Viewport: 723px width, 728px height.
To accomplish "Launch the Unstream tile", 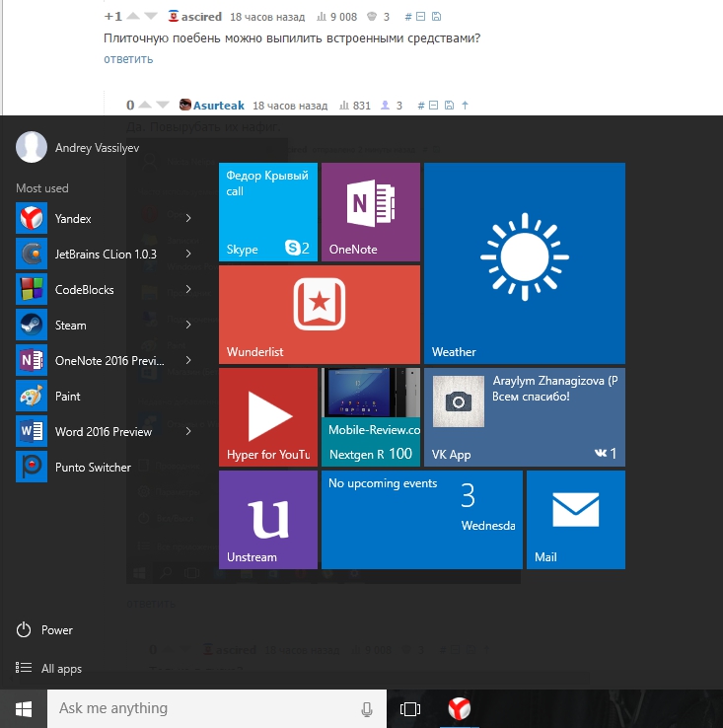I will pos(267,519).
